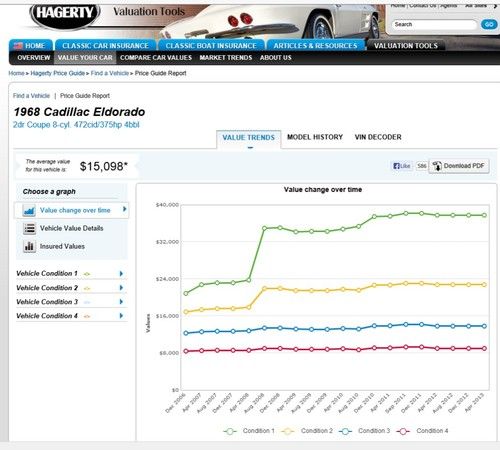The height and width of the screenshot is (450, 500).
Task: Click the first Condition 4 point, Dec 2006
Action: pyautogui.click(x=186, y=351)
